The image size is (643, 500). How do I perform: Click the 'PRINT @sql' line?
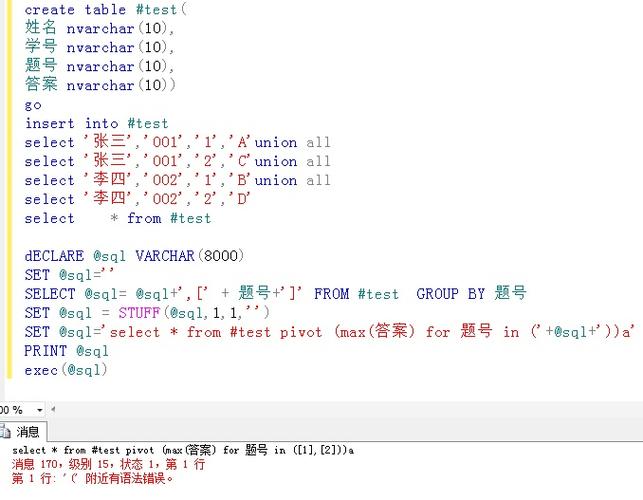tap(66, 351)
